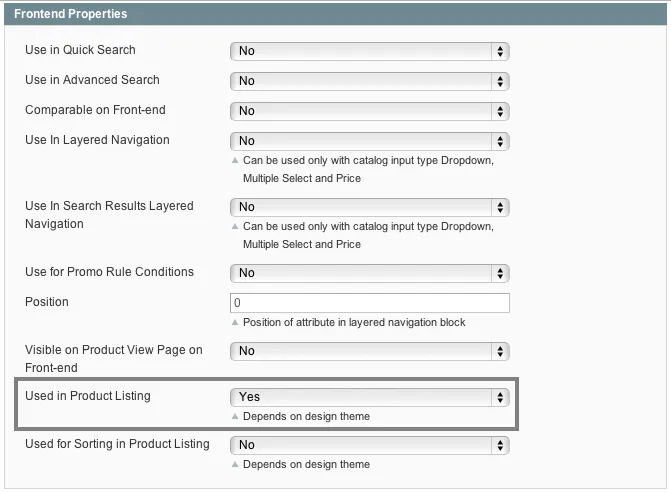This screenshot has height=493, width=671.
Task: Click the Used for Sorting in Product Listing label
Action: tap(117, 444)
